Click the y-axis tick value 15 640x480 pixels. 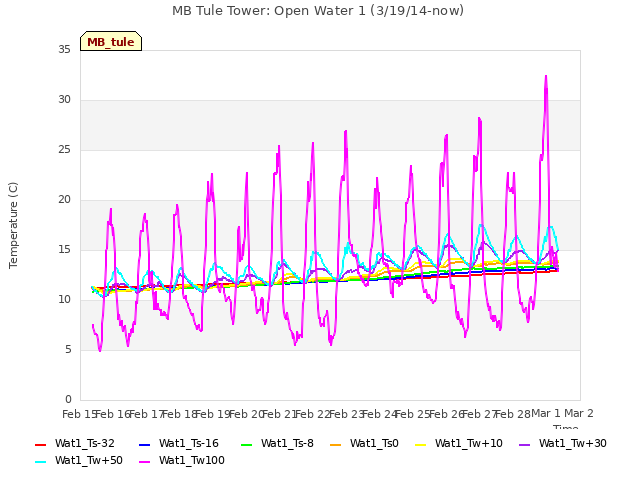coord(64,250)
